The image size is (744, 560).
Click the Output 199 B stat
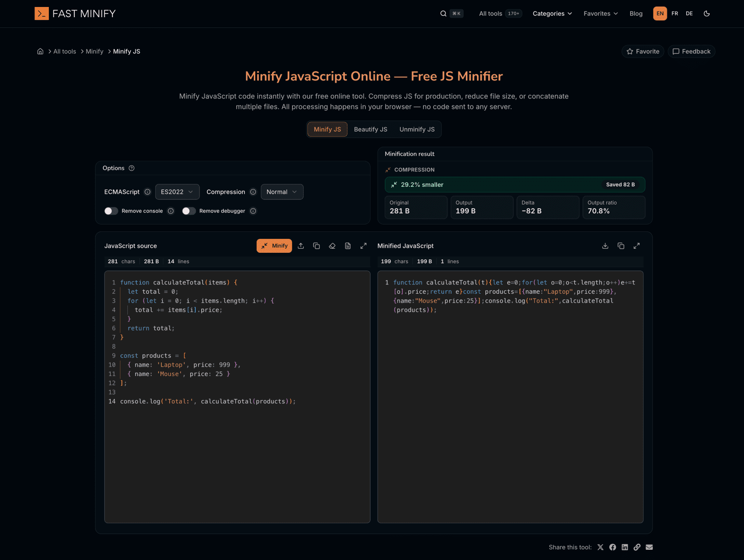click(482, 207)
